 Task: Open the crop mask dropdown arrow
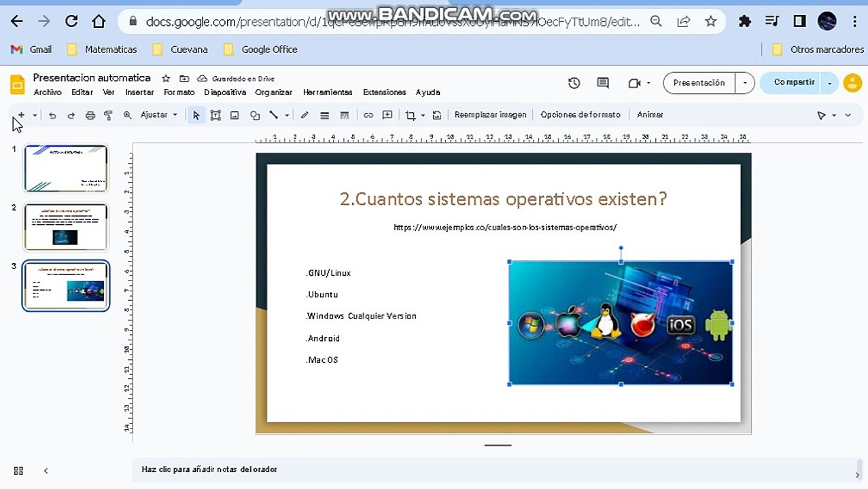click(423, 115)
